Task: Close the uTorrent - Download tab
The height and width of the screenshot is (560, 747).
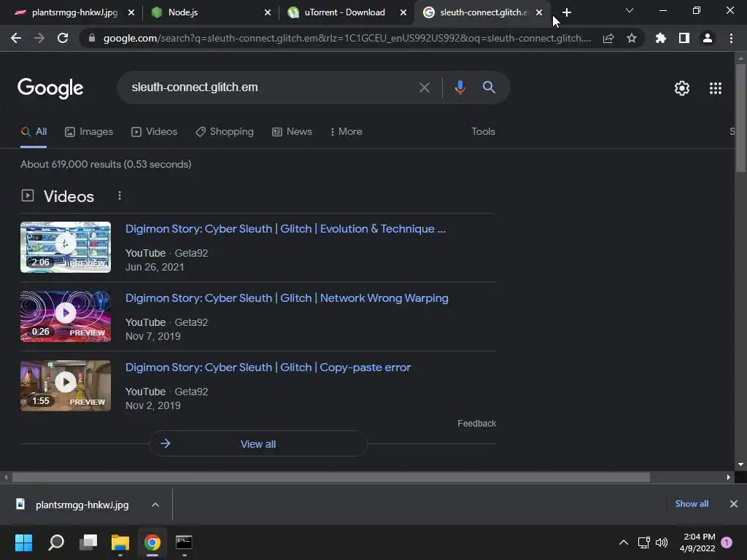Action: [403, 12]
